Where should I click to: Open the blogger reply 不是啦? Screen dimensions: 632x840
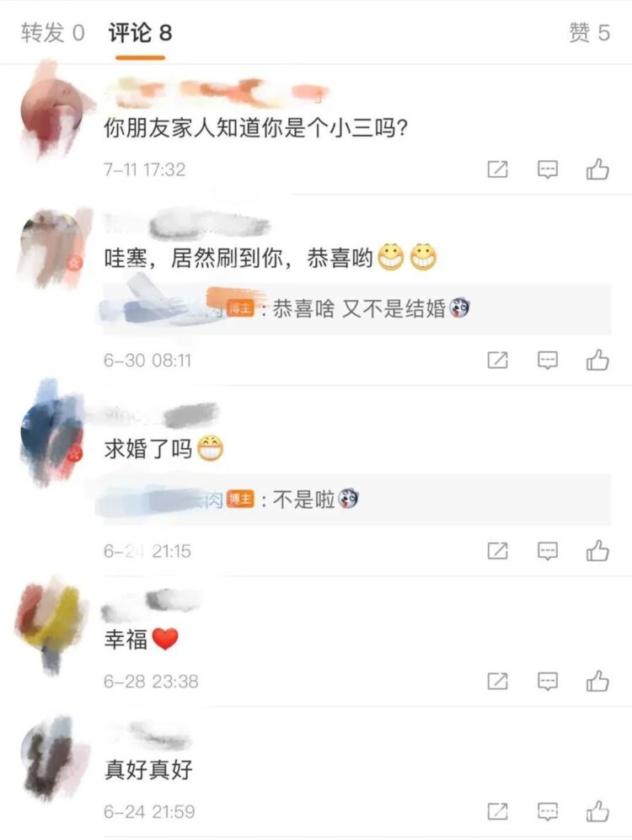click(x=356, y=500)
